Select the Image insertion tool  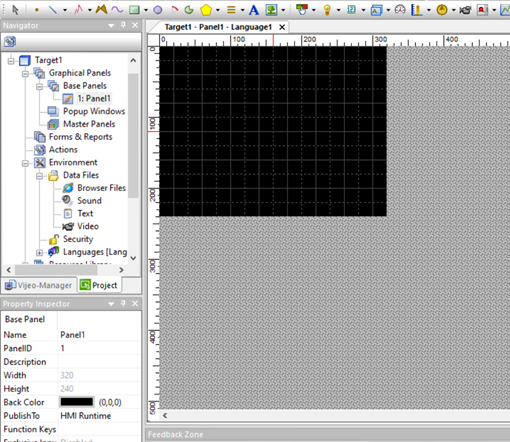pyautogui.click(x=271, y=10)
